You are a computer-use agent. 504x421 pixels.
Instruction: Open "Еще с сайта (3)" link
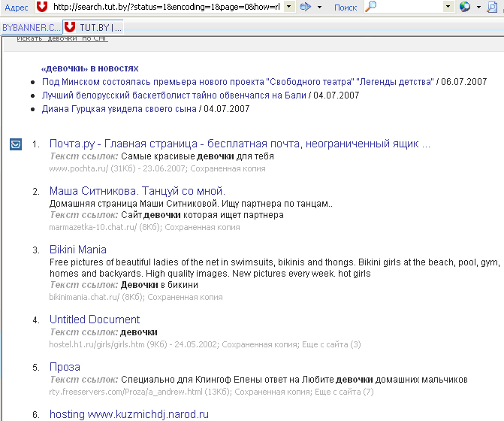[331, 344]
